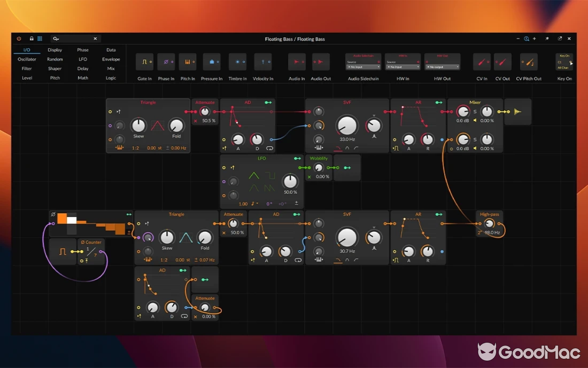This screenshot has width=588, height=368.
Task: Select the Audio Out module icon
Action: 321,61
